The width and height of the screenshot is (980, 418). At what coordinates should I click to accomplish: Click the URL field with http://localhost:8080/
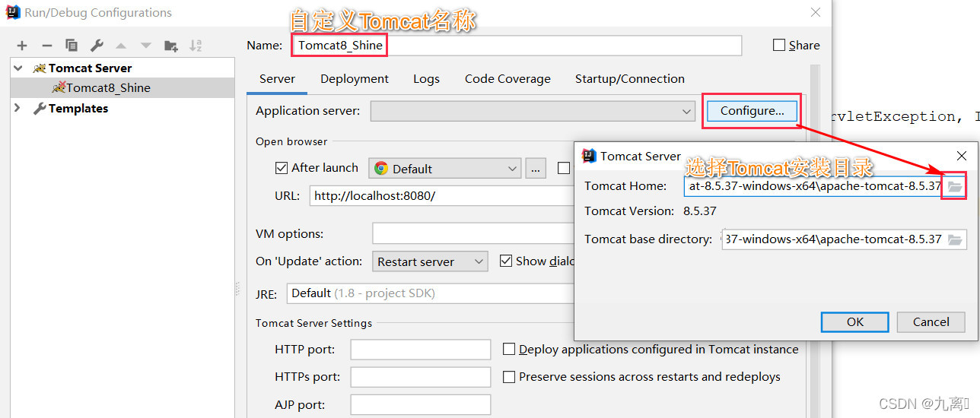click(x=441, y=195)
